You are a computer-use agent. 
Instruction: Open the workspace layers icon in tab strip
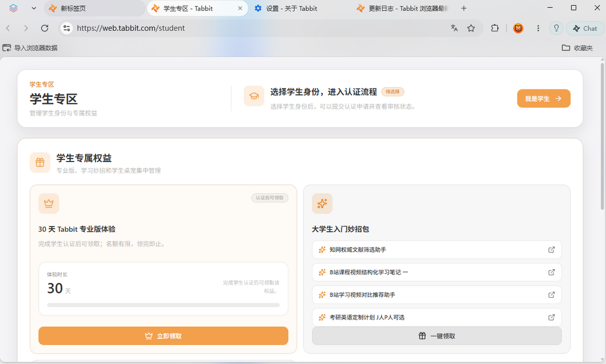coord(14,8)
